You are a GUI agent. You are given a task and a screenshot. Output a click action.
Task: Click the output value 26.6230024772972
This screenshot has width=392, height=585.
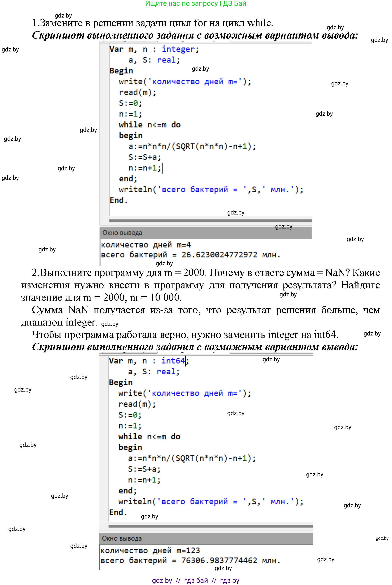pos(219,255)
